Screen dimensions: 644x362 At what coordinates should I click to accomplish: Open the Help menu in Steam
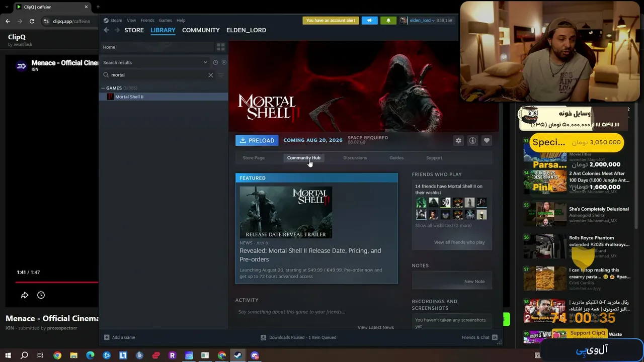(x=181, y=21)
